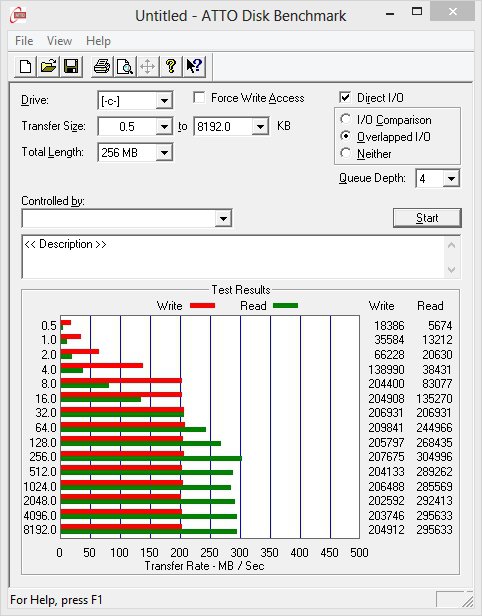Click the New document toolbar icon

pos(26,66)
